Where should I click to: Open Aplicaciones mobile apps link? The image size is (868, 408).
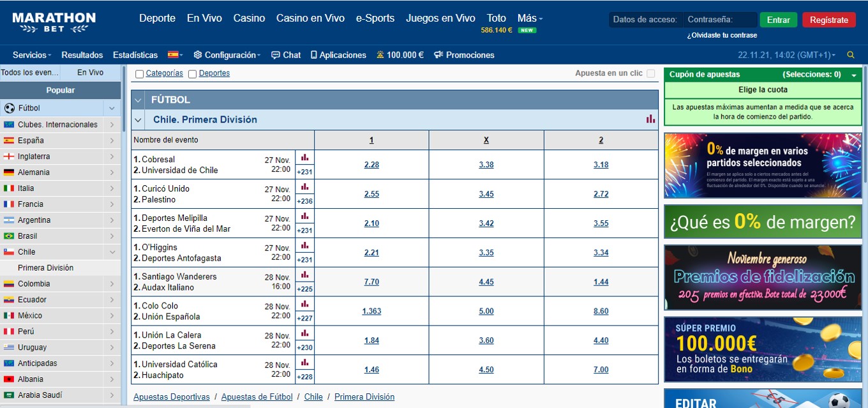pos(338,55)
